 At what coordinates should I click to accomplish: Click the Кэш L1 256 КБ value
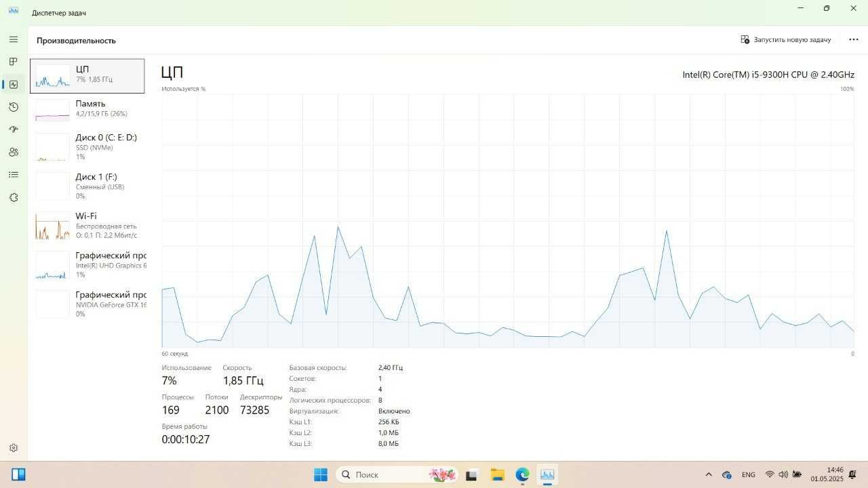(389, 422)
